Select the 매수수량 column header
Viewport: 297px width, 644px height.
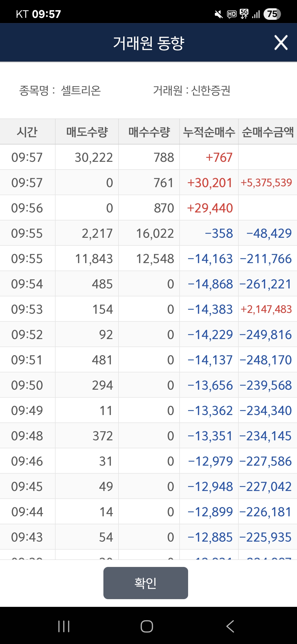pyautogui.click(x=149, y=132)
